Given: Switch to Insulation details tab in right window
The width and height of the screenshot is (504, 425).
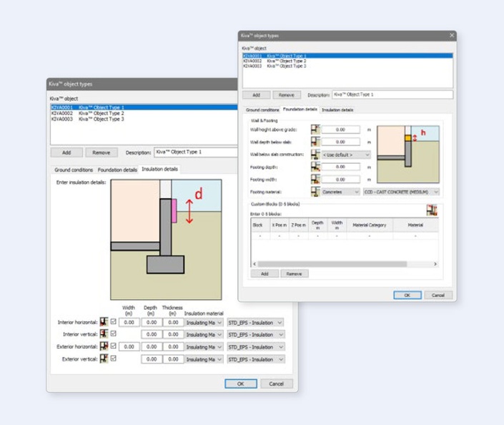Looking at the screenshot, I should pos(337,109).
